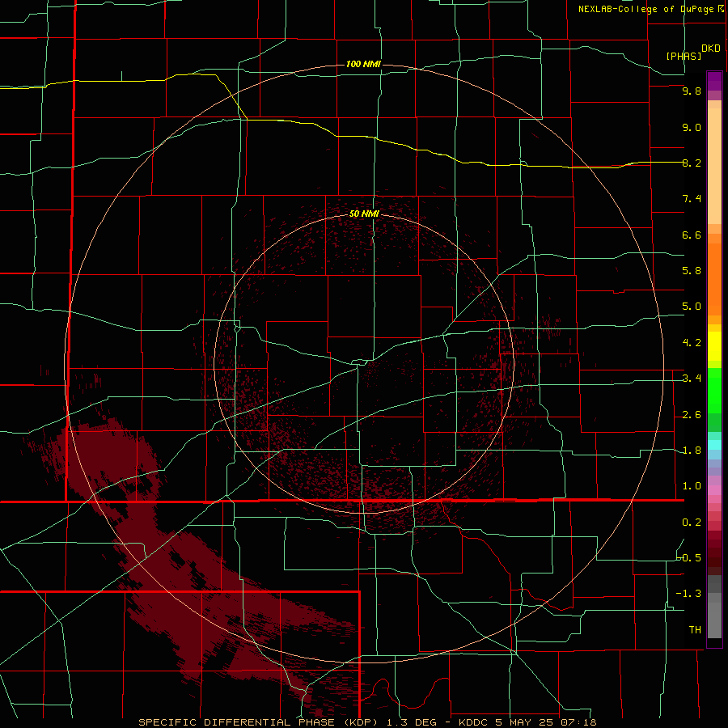Click the 5.0 scale value

point(692,307)
